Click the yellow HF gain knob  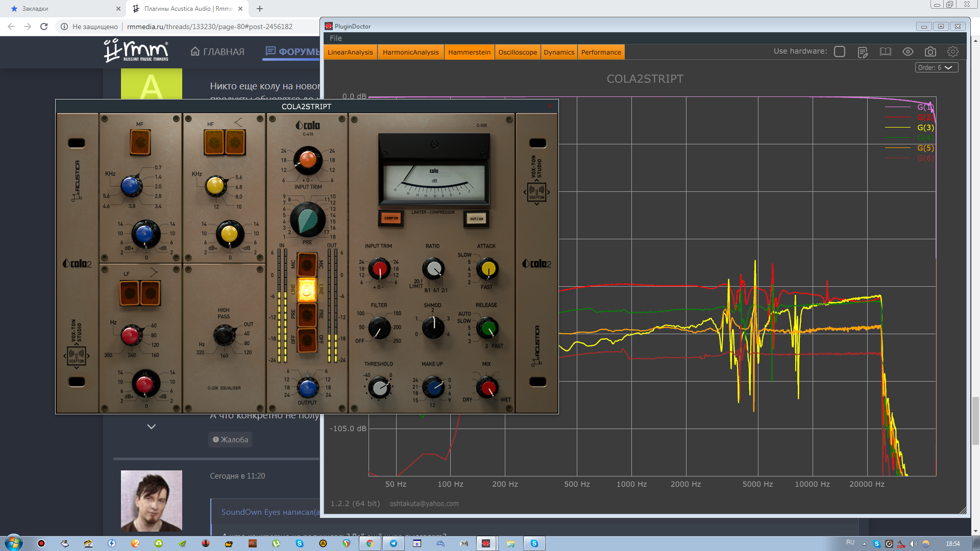[229, 234]
